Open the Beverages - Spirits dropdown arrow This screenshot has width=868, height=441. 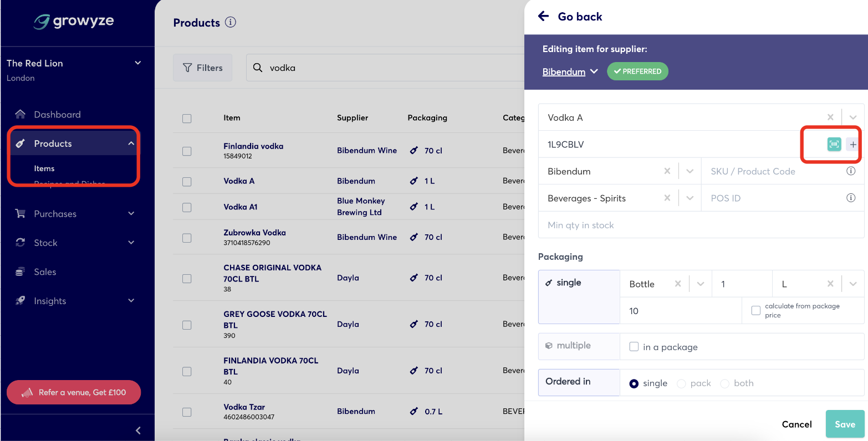690,198
